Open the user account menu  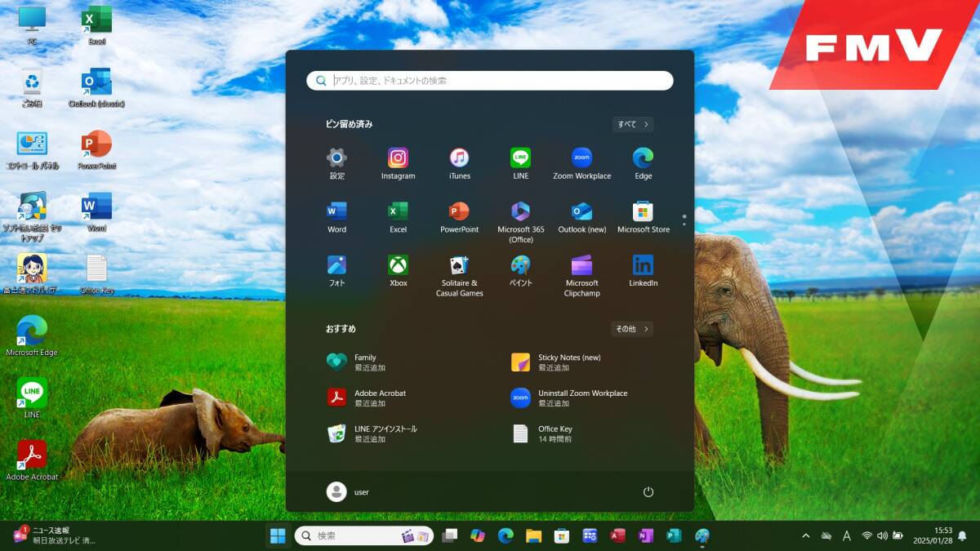348,491
